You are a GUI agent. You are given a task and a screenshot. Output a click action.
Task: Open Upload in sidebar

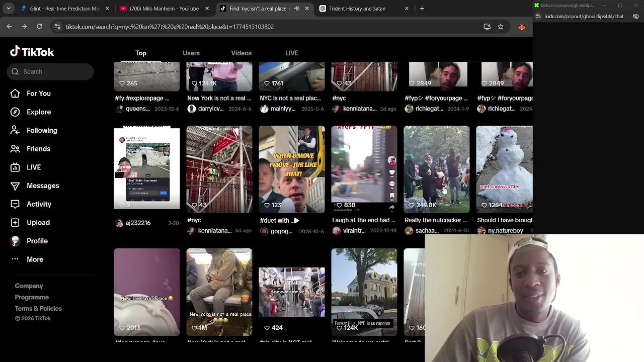pyautogui.click(x=38, y=222)
